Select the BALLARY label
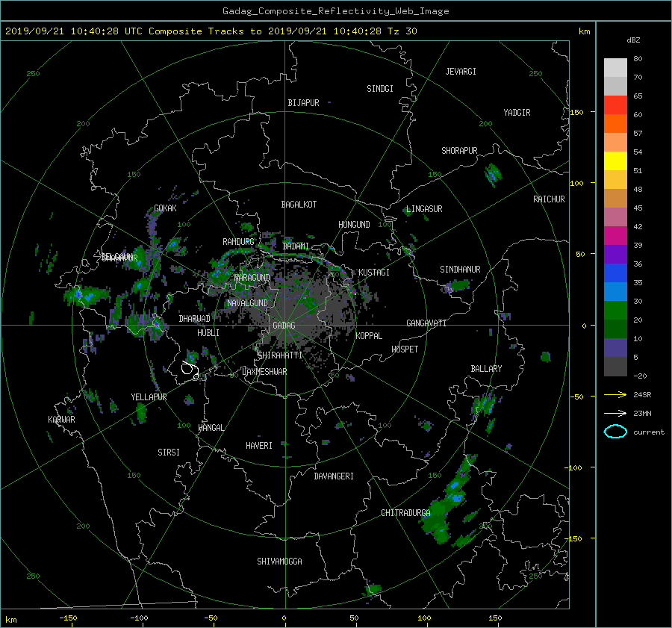Image resolution: width=672 pixels, height=628 pixels. pos(486,369)
